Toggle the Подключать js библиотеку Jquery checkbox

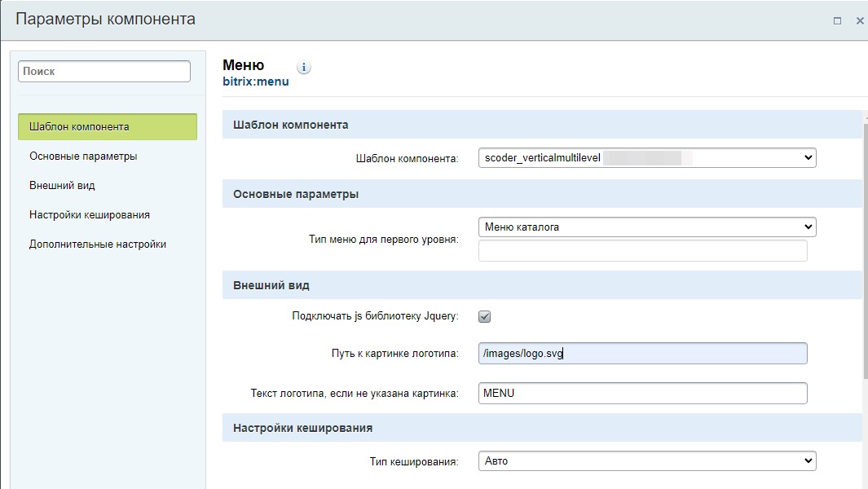click(x=484, y=316)
